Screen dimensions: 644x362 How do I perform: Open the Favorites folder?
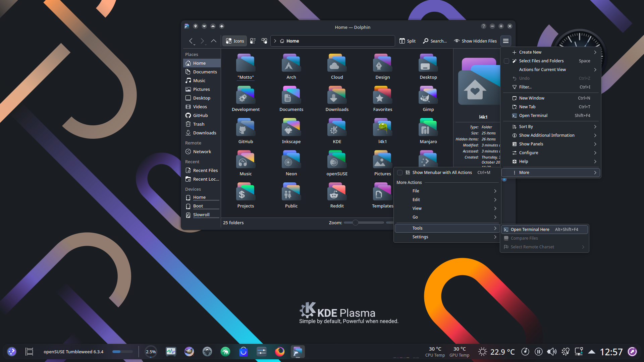coord(382,99)
